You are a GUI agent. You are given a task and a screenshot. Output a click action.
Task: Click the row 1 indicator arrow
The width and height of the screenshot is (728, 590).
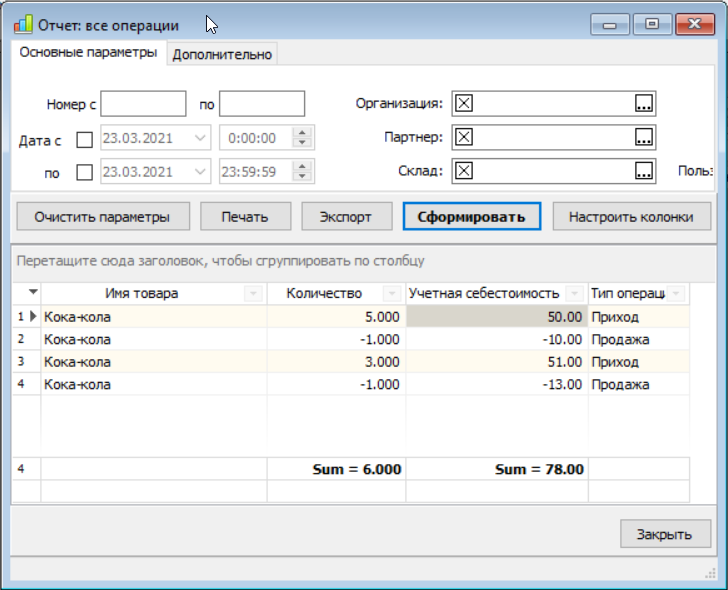33,316
